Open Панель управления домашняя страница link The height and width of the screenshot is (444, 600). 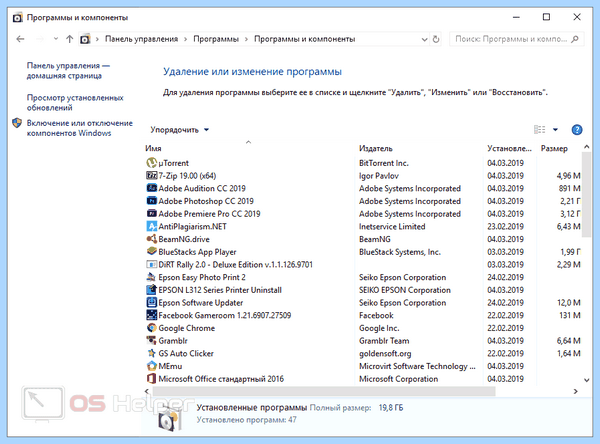click(x=68, y=71)
